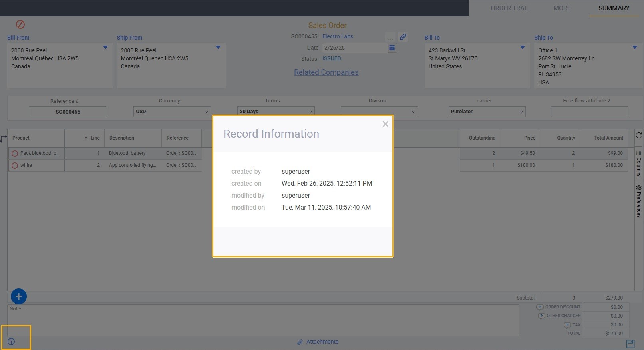Select the Pack bluetooth line radio circle
The width and height of the screenshot is (644, 350).
point(15,154)
